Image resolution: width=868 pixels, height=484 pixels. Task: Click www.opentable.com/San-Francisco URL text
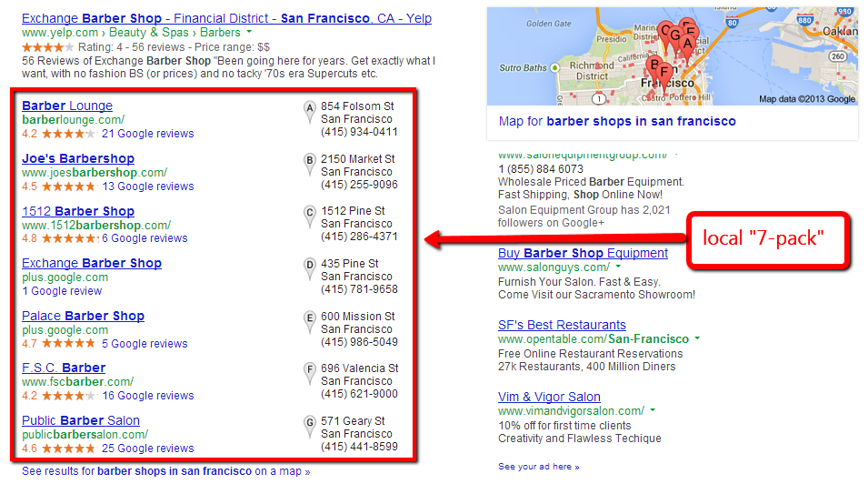(594, 339)
